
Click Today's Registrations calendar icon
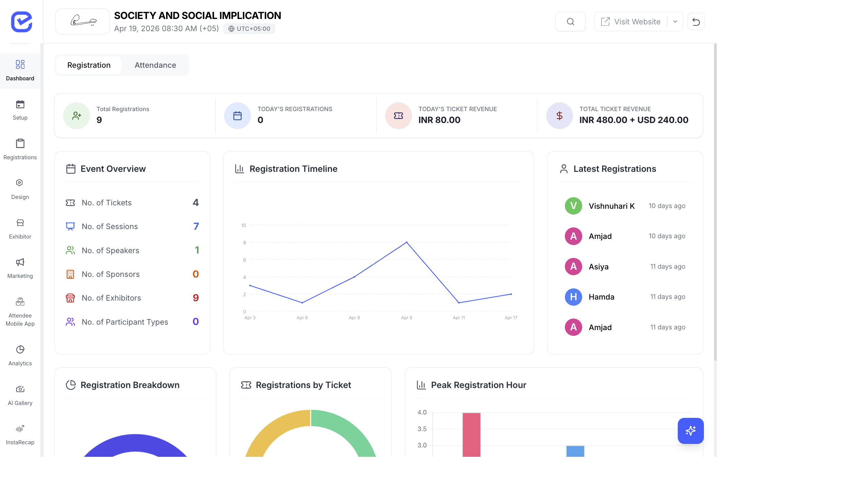tap(237, 116)
